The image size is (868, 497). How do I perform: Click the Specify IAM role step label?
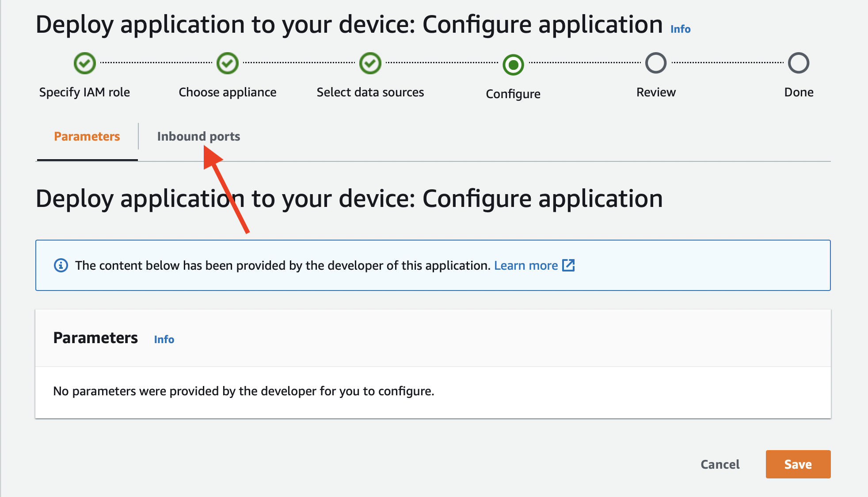tap(84, 92)
